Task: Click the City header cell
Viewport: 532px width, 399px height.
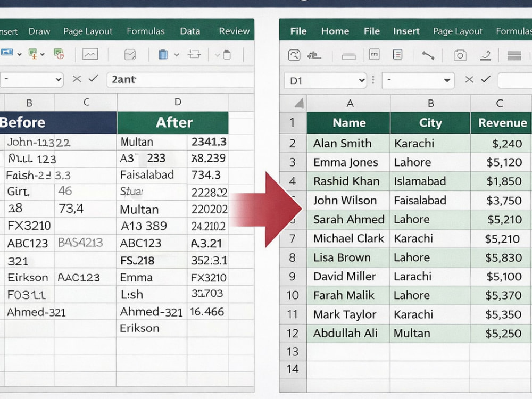Action: pos(430,123)
